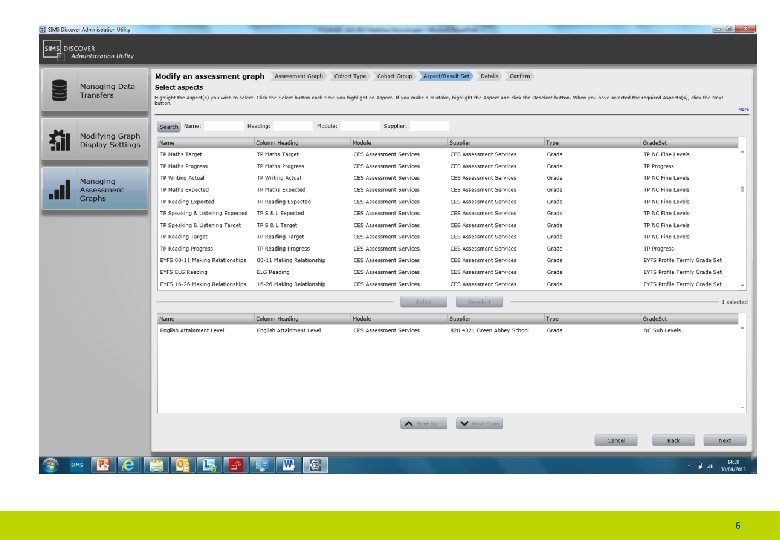Viewport: 780px width, 540px height.
Task: Focus the Heading search field
Action: pos(293,126)
